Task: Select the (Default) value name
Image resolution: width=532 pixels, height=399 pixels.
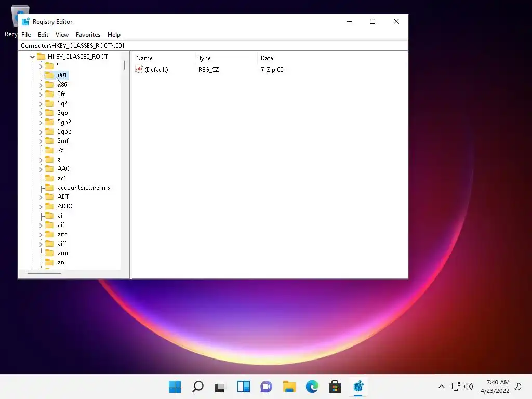Action: point(156,69)
